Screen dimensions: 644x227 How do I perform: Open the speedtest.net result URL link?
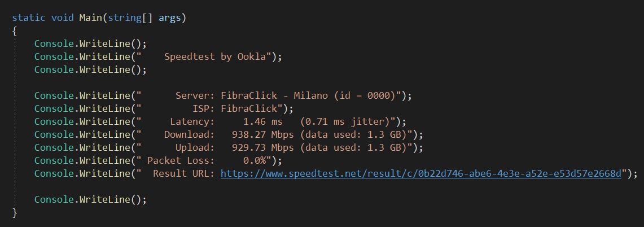(420, 173)
